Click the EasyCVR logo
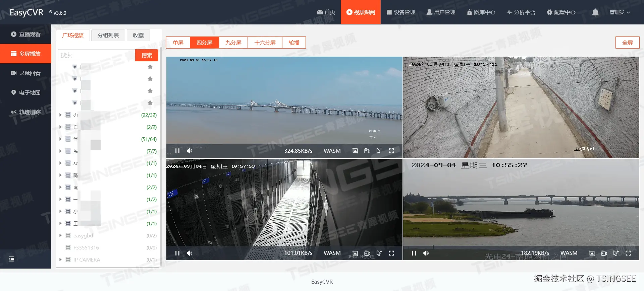644x291 pixels. [x=26, y=12]
